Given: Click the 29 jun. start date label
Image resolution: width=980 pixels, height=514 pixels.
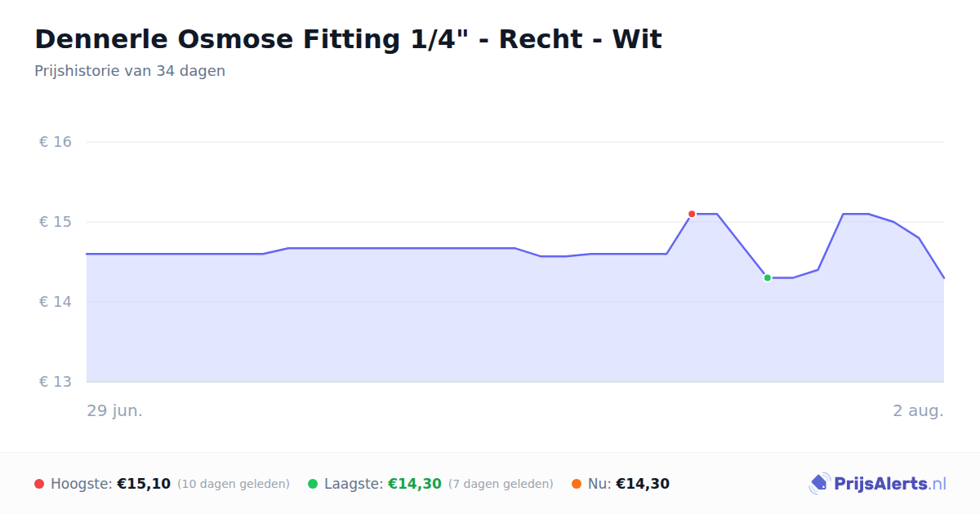Looking at the screenshot, I should 115,410.
